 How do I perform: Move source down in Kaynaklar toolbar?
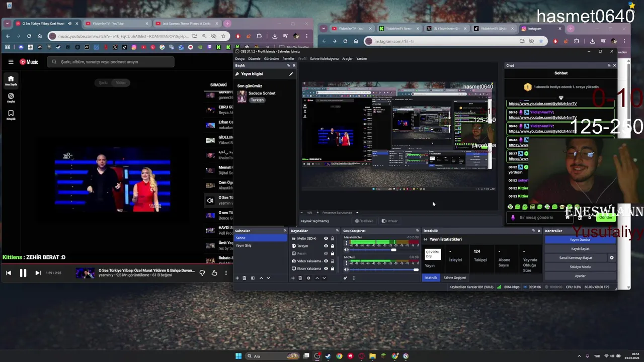(x=324, y=278)
